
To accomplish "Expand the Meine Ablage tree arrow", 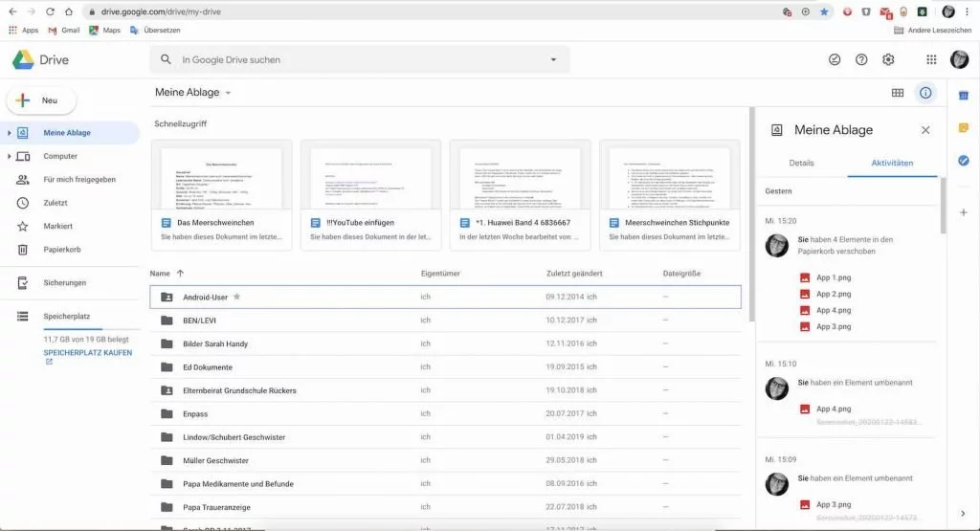I will (9, 133).
